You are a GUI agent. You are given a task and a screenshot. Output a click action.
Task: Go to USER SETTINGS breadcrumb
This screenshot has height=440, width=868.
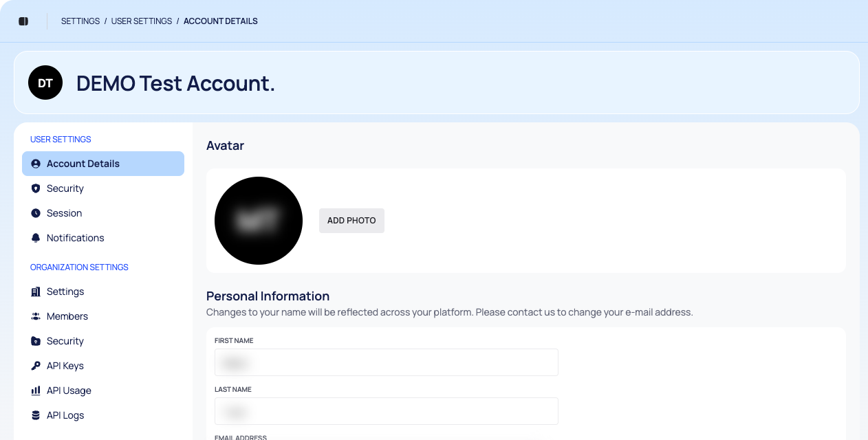point(142,21)
